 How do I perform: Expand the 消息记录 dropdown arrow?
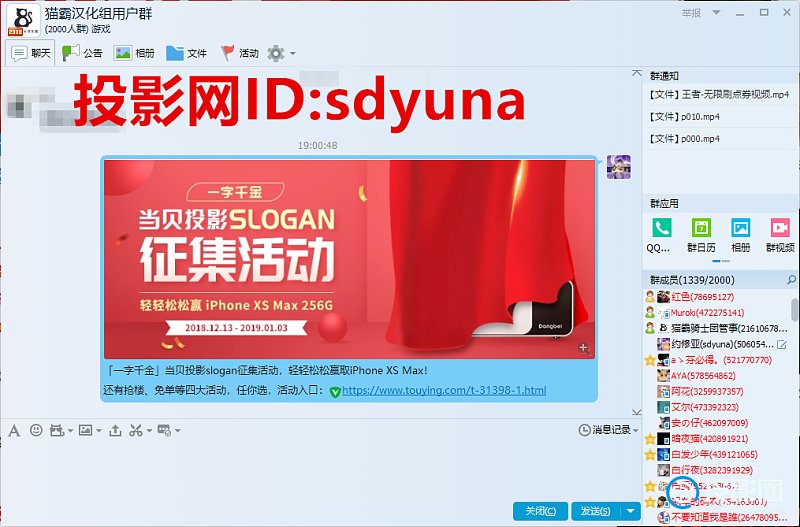(x=636, y=431)
